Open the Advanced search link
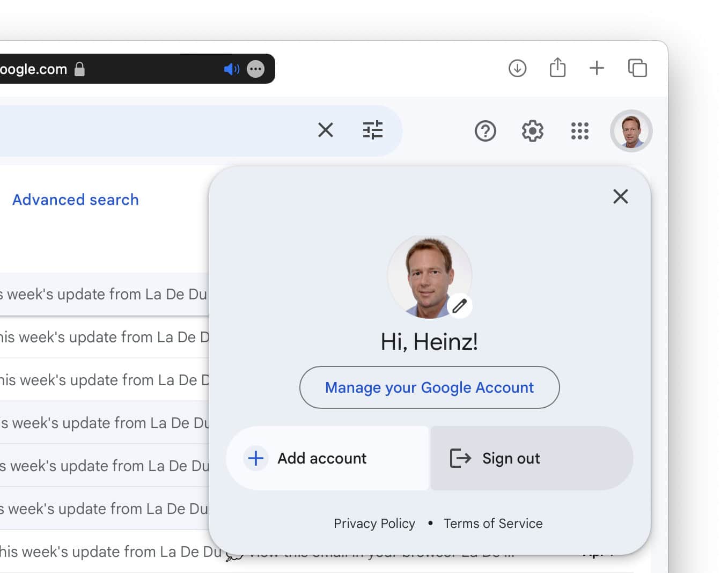 75,200
